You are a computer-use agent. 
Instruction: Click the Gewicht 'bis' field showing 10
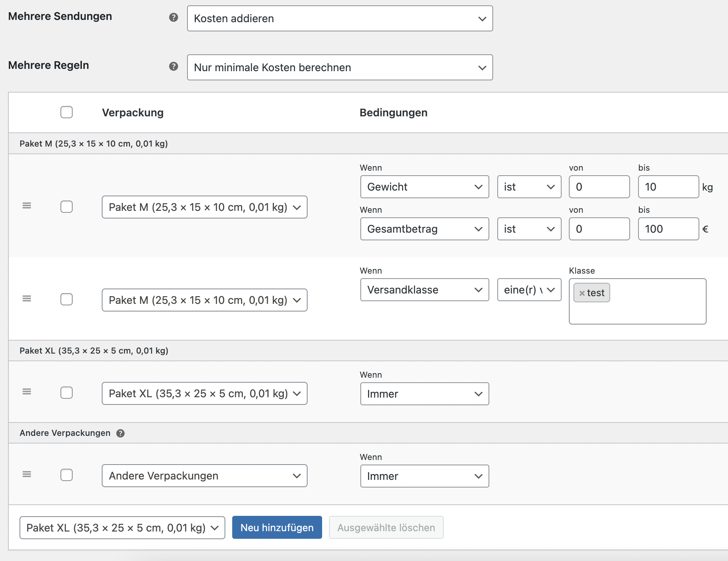(x=668, y=187)
